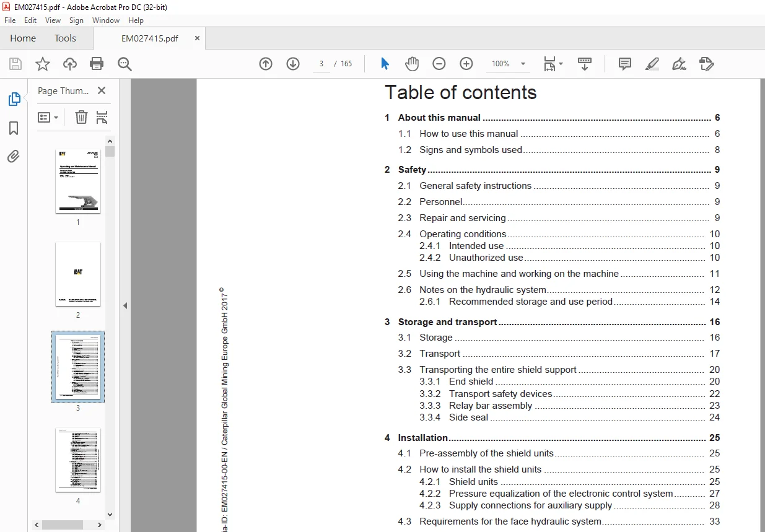Click the Save file icon
765x532 pixels.
pyautogui.click(x=15, y=64)
